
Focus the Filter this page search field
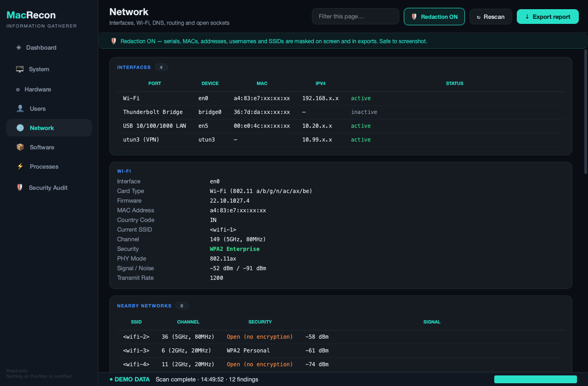(356, 17)
